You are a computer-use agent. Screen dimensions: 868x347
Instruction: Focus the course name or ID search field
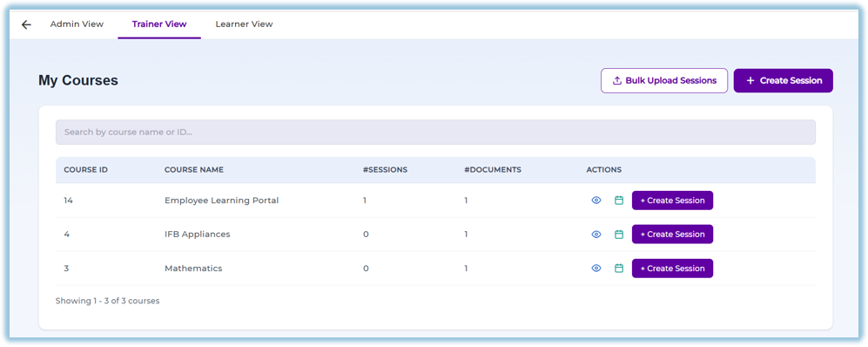pyautogui.click(x=435, y=133)
